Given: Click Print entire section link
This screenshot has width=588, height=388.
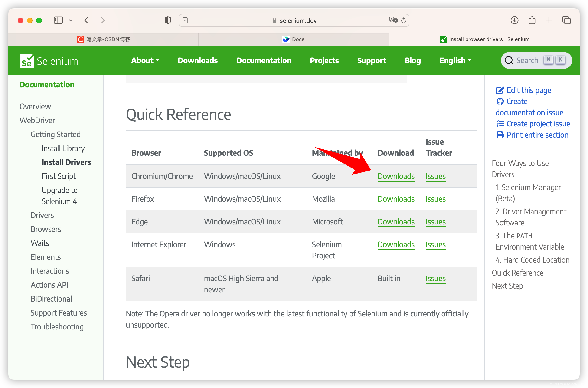Looking at the screenshot, I should click(x=532, y=135).
